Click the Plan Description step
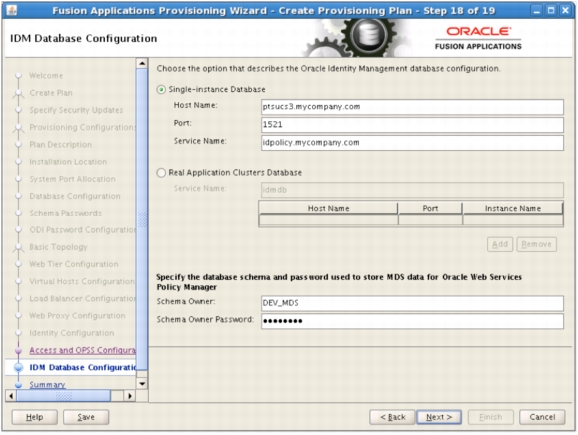The width and height of the screenshot is (578, 435). coord(60,145)
